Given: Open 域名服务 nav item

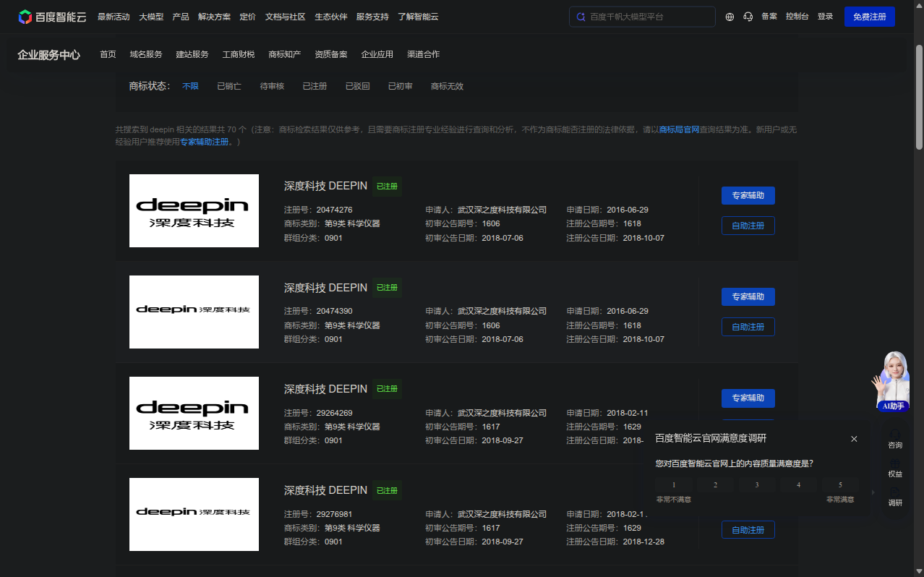Looking at the screenshot, I should click(146, 54).
